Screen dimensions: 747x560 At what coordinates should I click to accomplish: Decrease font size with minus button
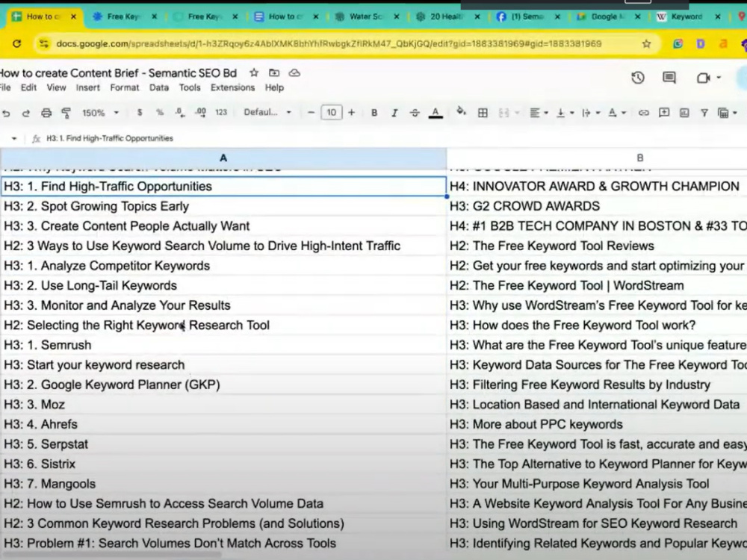pos(311,113)
